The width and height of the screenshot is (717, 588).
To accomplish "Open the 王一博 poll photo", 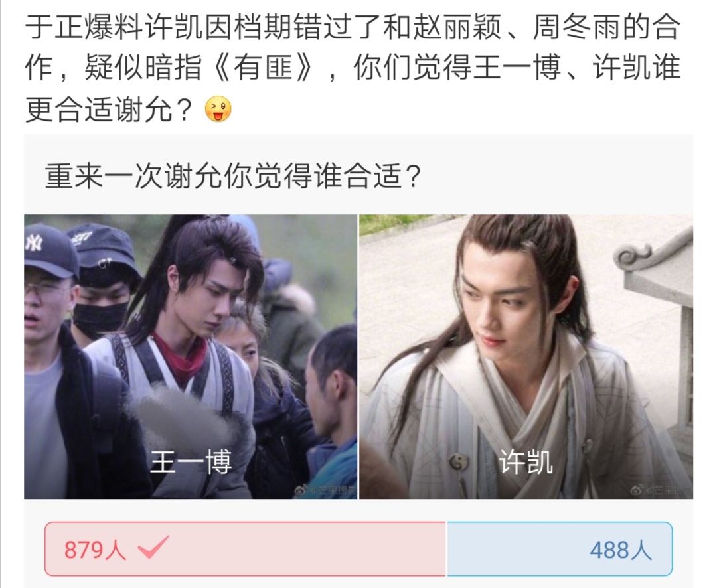I will tap(191, 356).
